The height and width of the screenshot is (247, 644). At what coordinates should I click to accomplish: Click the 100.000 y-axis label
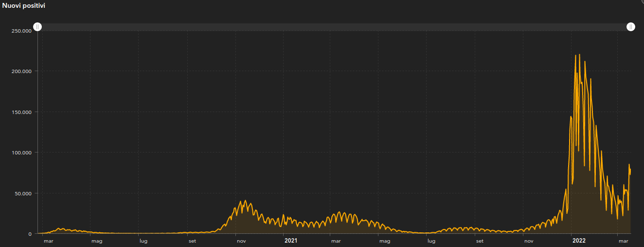coord(21,152)
